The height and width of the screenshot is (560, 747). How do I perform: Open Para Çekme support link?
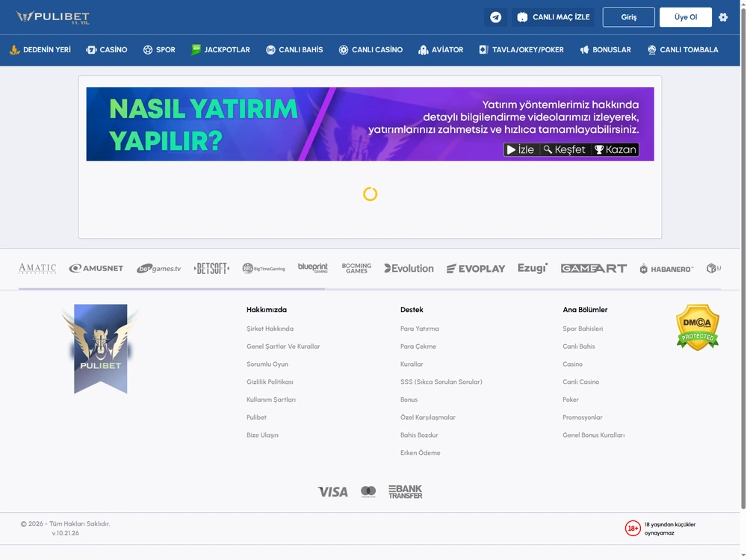click(x=418, y=346)
